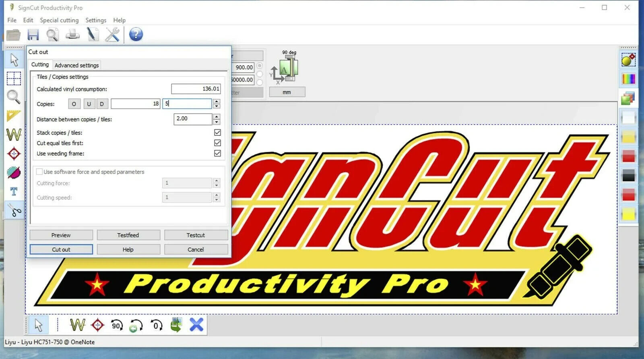Click the arrow pointer in bottom toolbar
The width and height of the screenshot is (644, 359).
[39, 325]
